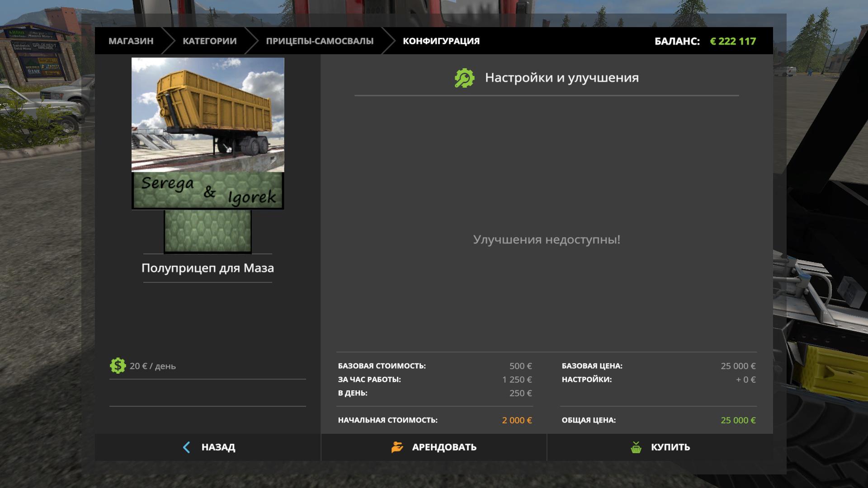Click the green hexagon pattern swatch
This screenshot has width=868, height=488.
208,231
